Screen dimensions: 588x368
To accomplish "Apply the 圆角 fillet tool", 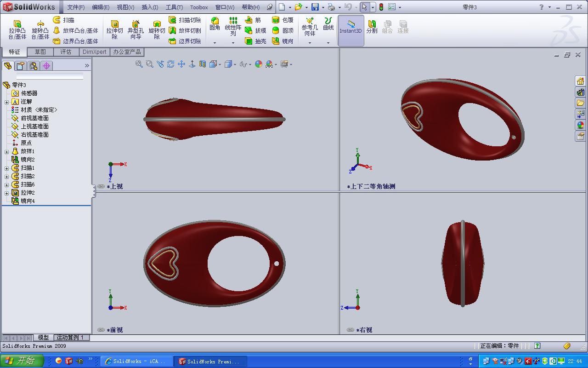I will tap(215, 24).
